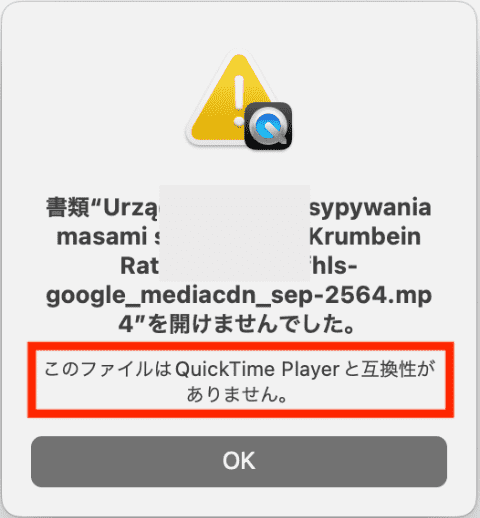Click the word sypywania in the headline
The height and width of the screenshot is (518, 480).
coord(371,209)
